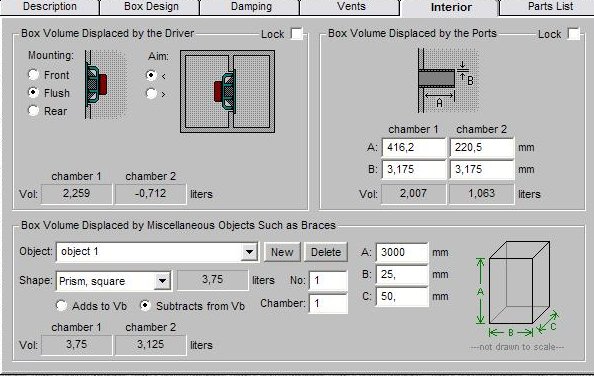Image resolution: width=594 pixels, height=376 pixels.
Task: Click the driver mounting diagram icon
Action: [106, 84]
